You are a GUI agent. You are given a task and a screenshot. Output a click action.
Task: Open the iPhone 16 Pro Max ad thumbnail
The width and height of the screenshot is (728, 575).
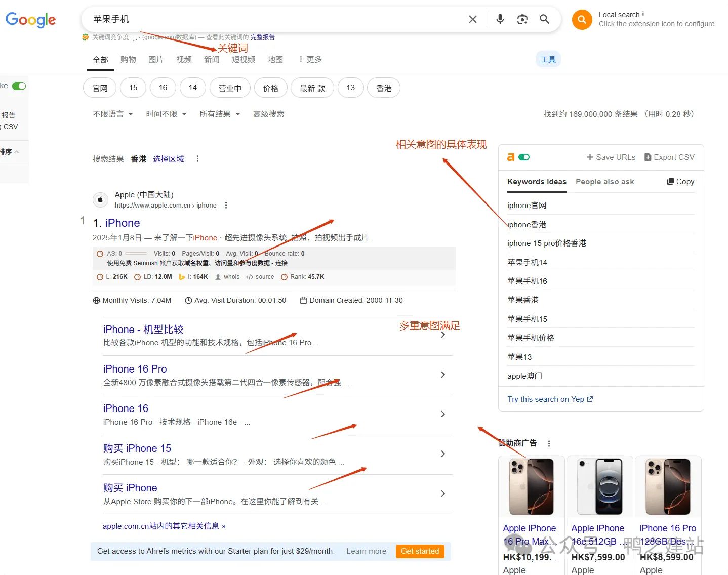532,486
